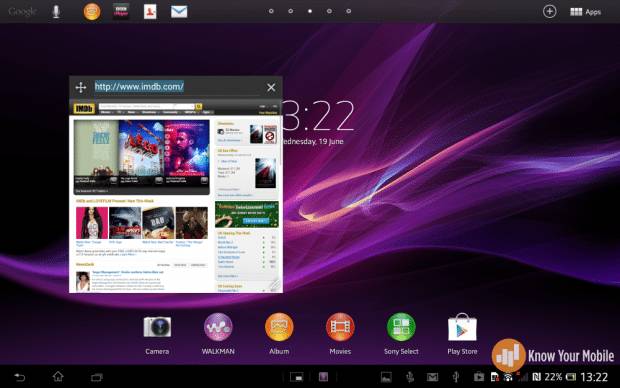Open the WALKMAN music app
This screenshot has height=388, width=620.
click(x=218, y=334)
